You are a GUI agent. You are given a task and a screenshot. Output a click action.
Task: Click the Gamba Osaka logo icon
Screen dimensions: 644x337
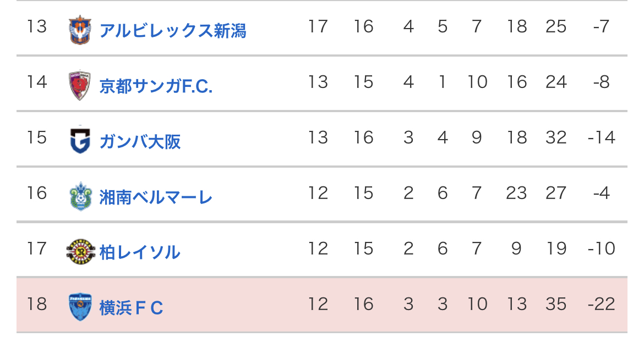point(80,140)
